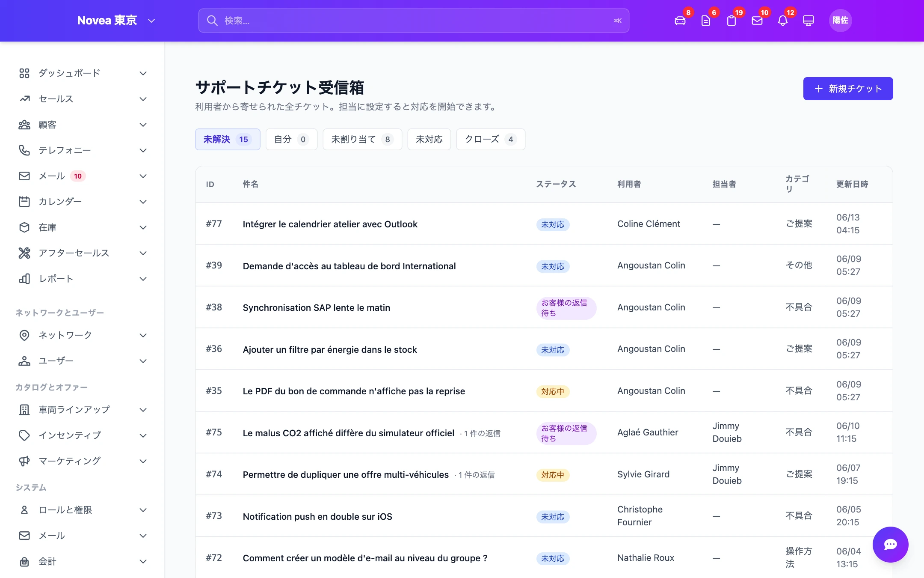
Task: Open ticket Notification push en double sur iOS
Action: click(317, 516)
